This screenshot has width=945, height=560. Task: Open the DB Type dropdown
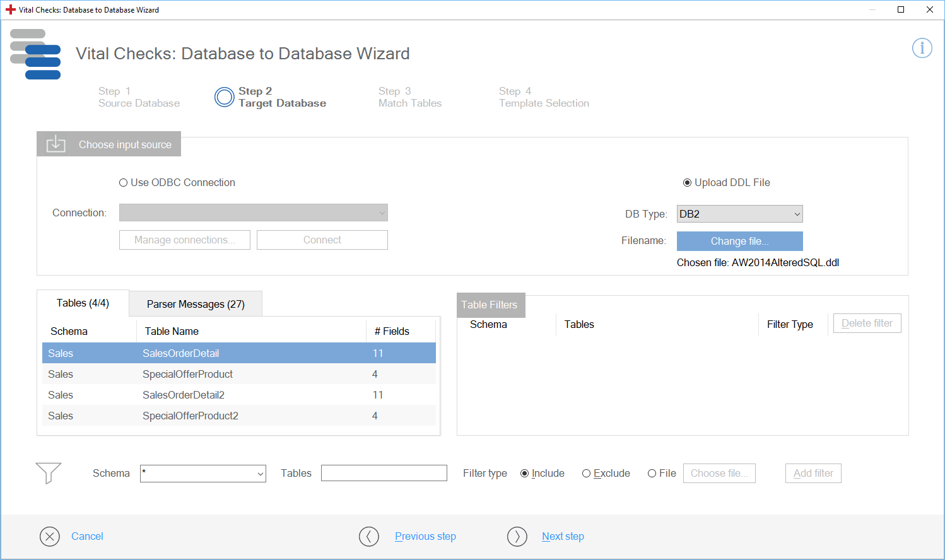coord(739,214)
